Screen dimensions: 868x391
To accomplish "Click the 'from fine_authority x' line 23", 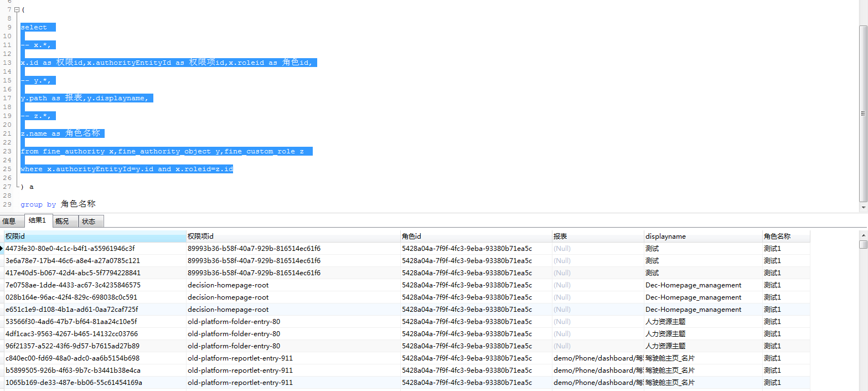I will click(162, 151).
